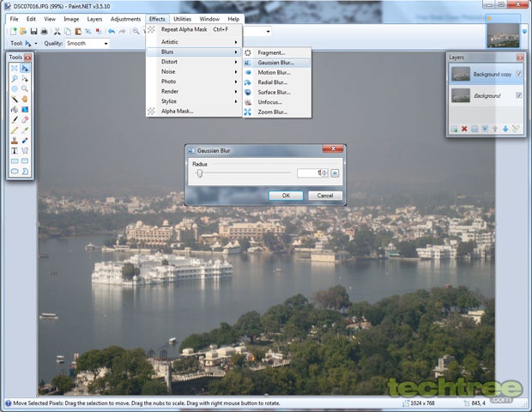Pick the Color Picker eyedropper tool
The width and height of the screenshot is (532, 412).
pyautogui.click(x=25, y=130)
